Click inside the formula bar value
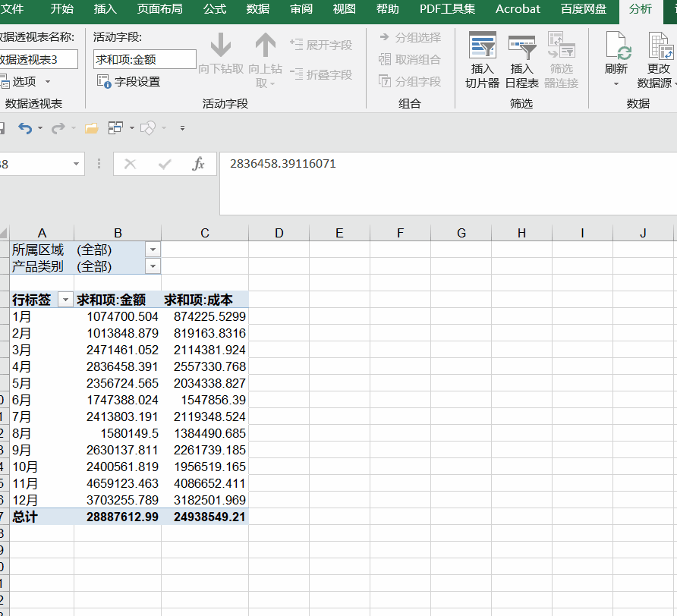The width and height of the screenshot is (677, 616). [283, 164]
